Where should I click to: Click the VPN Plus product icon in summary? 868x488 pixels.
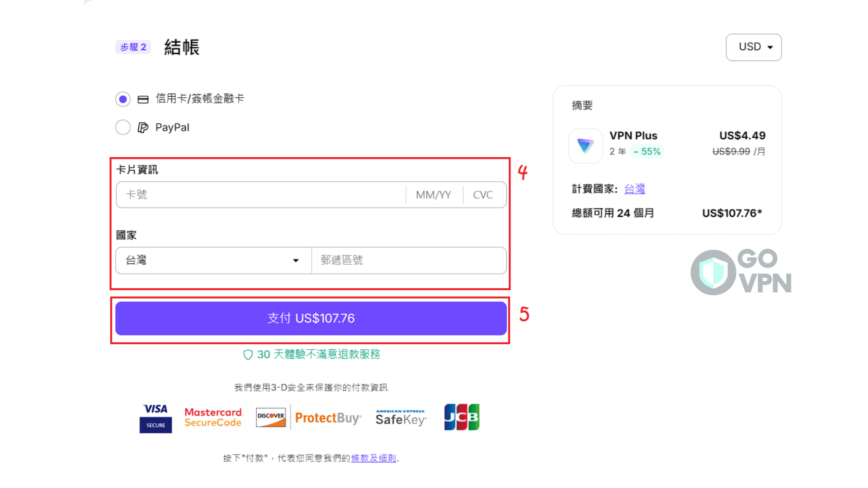tap(585, 145)
